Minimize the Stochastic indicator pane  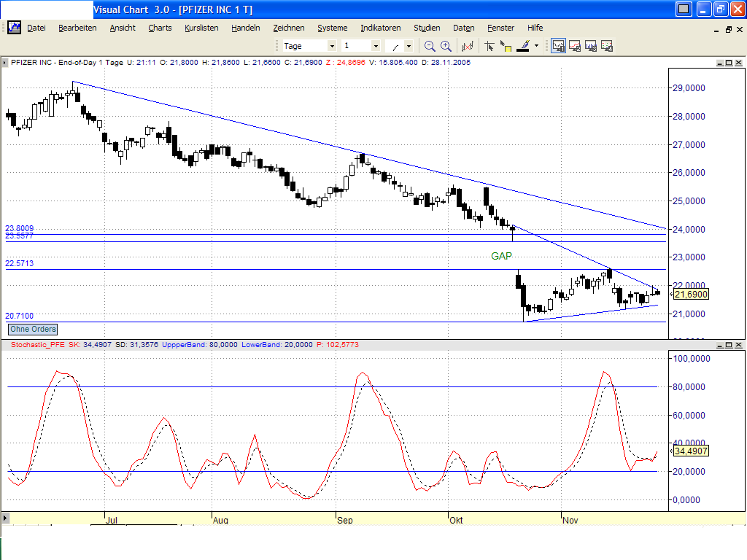[720, 345]
